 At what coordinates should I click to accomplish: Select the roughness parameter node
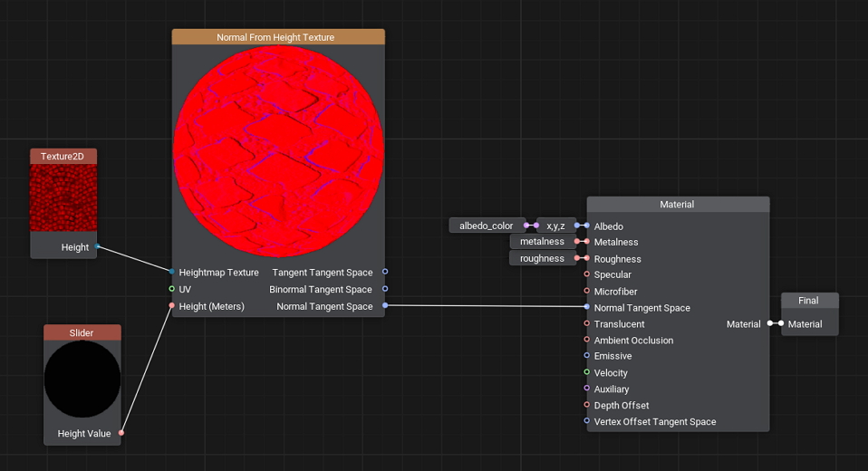(x=542, y=258)
